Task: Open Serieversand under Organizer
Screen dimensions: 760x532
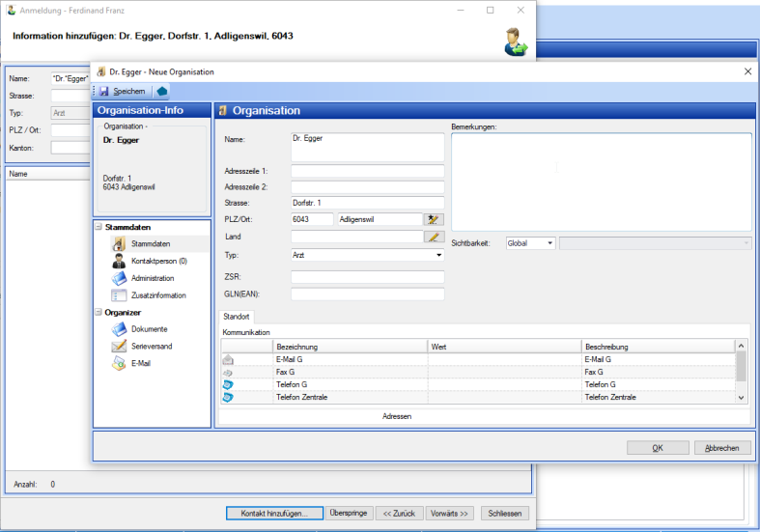Action: pyautogui.click(x=152, y=346)
